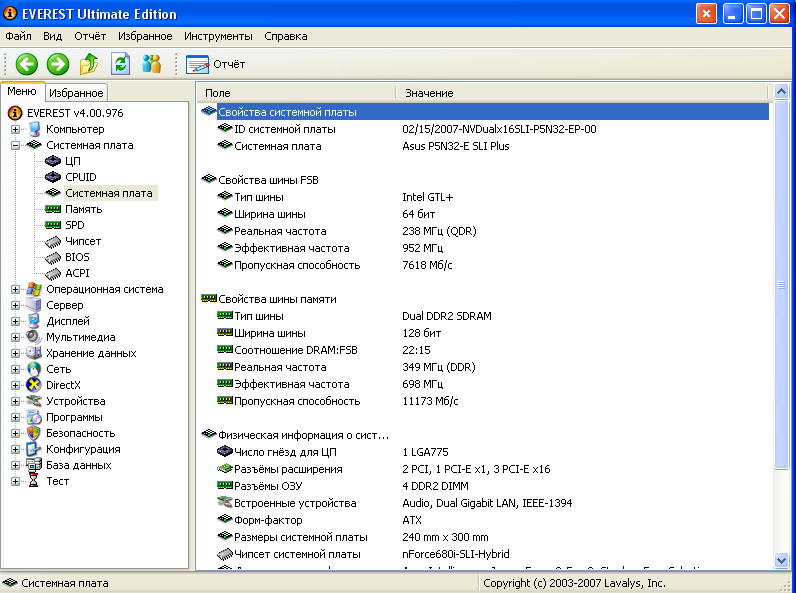Image resolution: width=796 pixels, height=593 pixels.
Task: Expand the Сервер tree node
Action: [x=15, y=305]
